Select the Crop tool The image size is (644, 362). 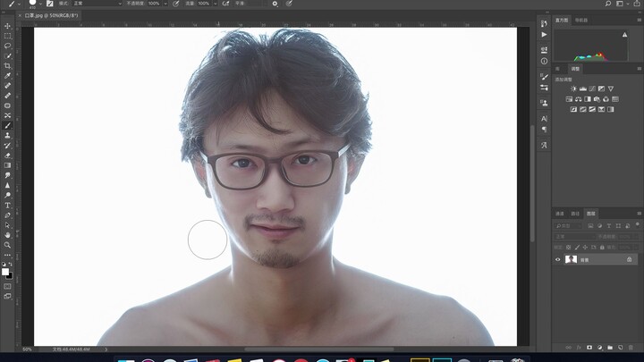(8, 65)
